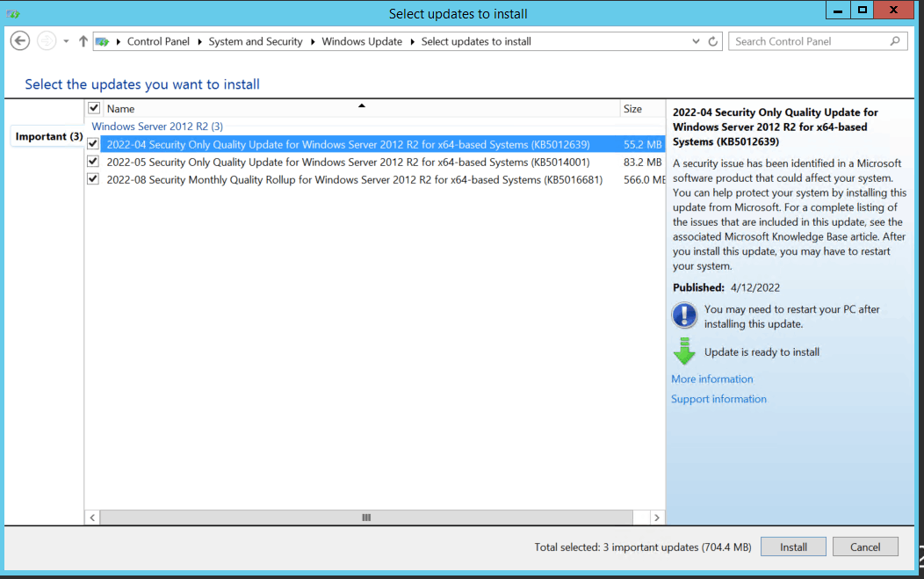Open the address bar history dropdown
Screen dimensions: 924x579
[x=696, y=41]
